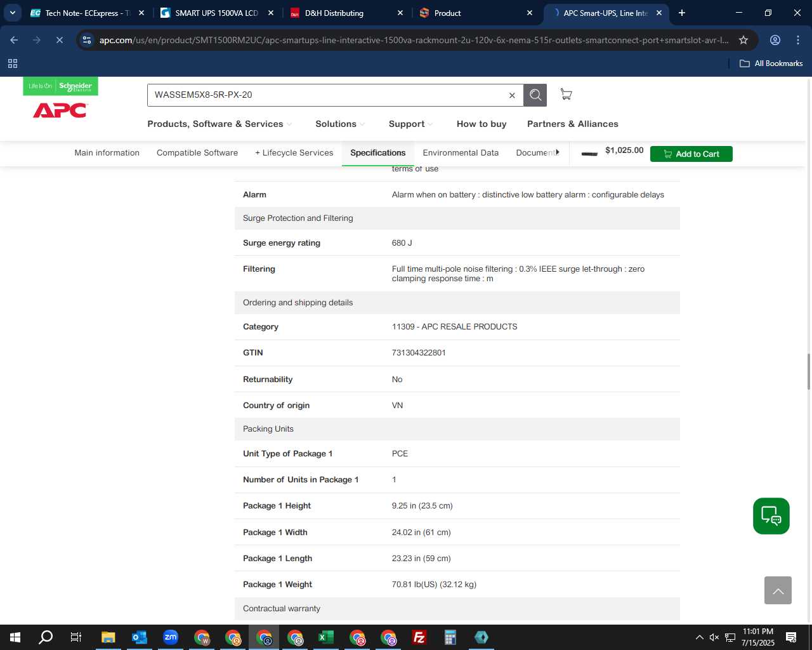This screenshot has height=650, width=812.
Task: Clear the search field with the X icon
Action: point(512,95)
